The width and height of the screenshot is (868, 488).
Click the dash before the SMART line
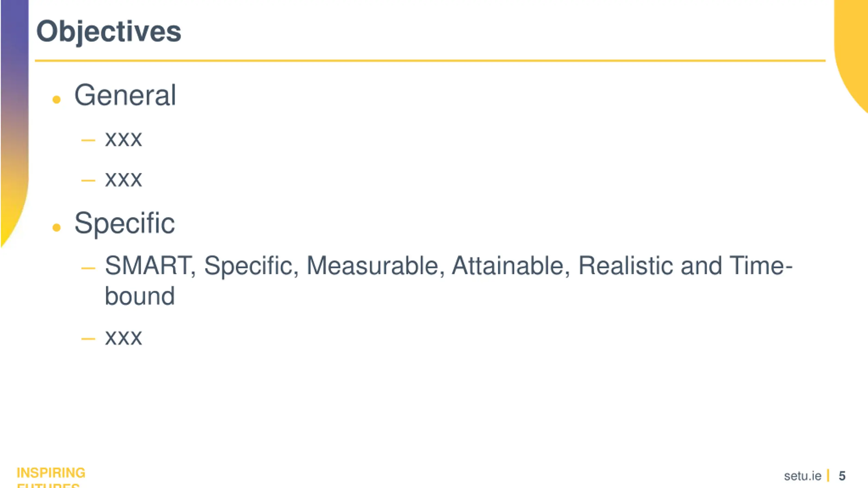88,269
